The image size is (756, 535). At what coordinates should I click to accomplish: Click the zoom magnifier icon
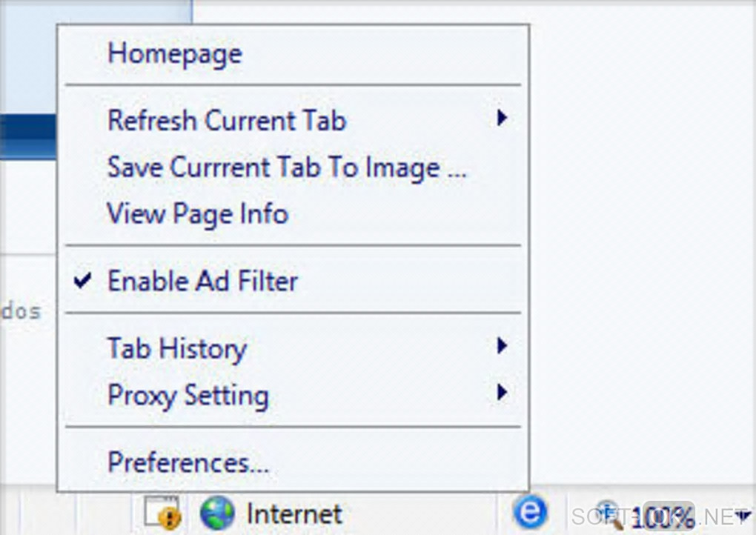609,511
